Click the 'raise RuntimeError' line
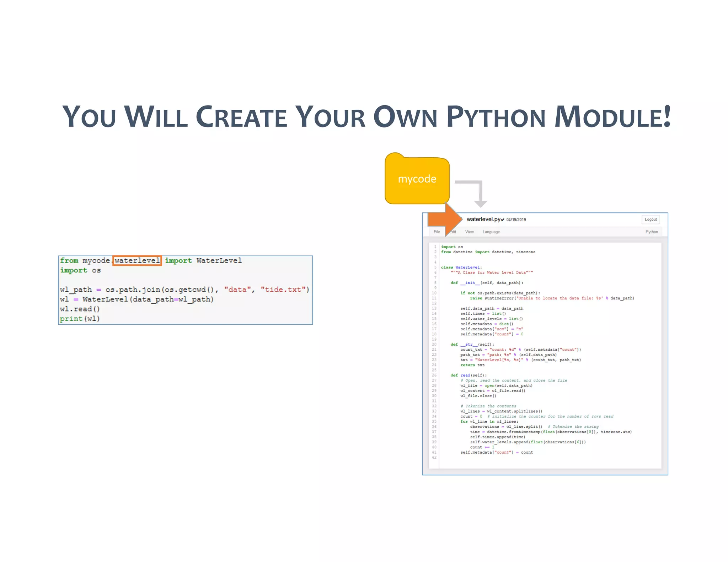 (x=552, y=298)
